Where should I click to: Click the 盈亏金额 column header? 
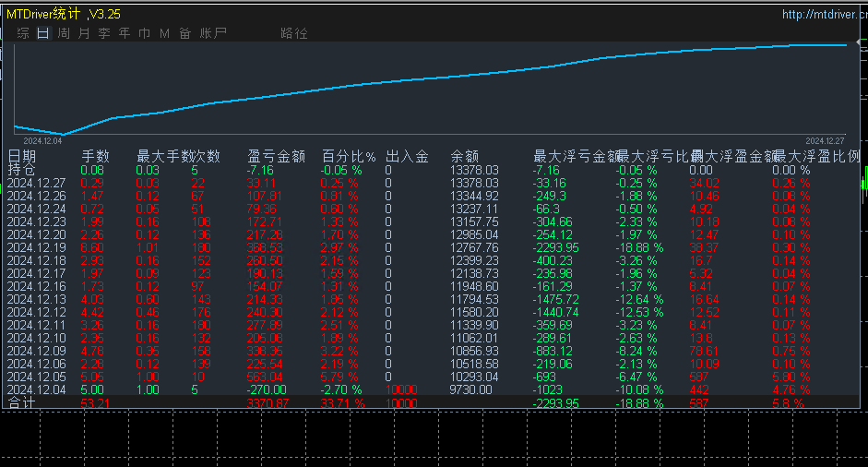[x=276, y=157]
